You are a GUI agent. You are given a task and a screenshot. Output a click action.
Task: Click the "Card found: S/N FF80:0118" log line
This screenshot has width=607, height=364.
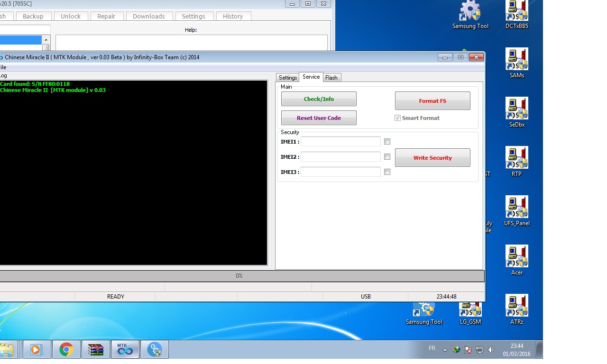point(35,84)
